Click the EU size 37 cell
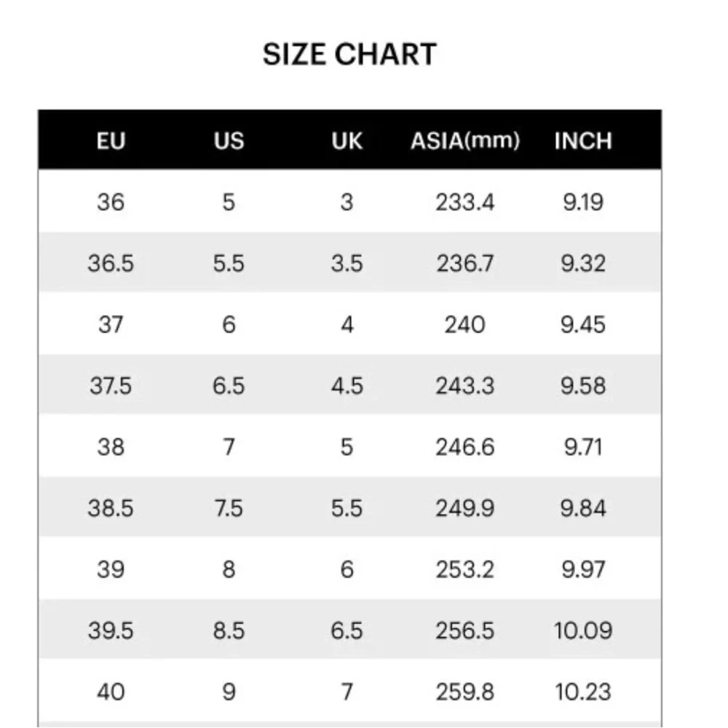Viewport: 728px width, 728px height. click(111, 324)
